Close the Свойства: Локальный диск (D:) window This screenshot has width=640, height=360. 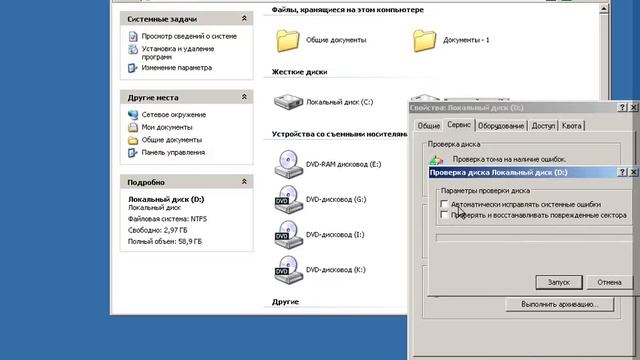click(x=633, y=107)
